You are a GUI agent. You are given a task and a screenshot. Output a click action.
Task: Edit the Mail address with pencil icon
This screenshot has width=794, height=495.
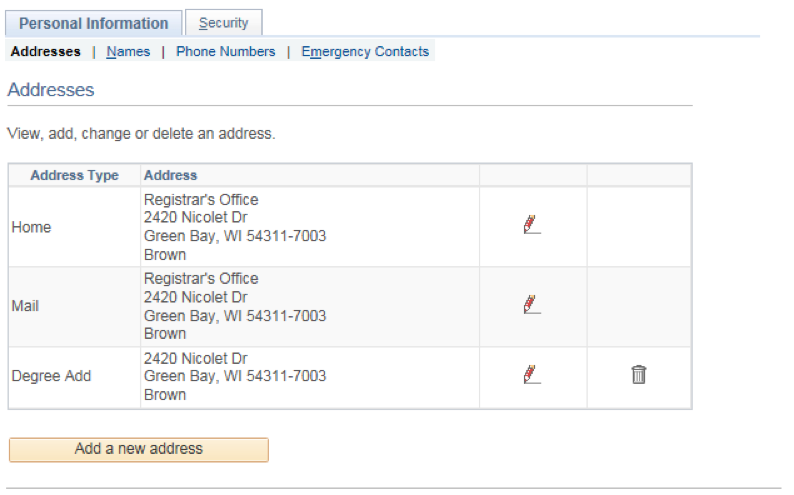coord(532,304)
